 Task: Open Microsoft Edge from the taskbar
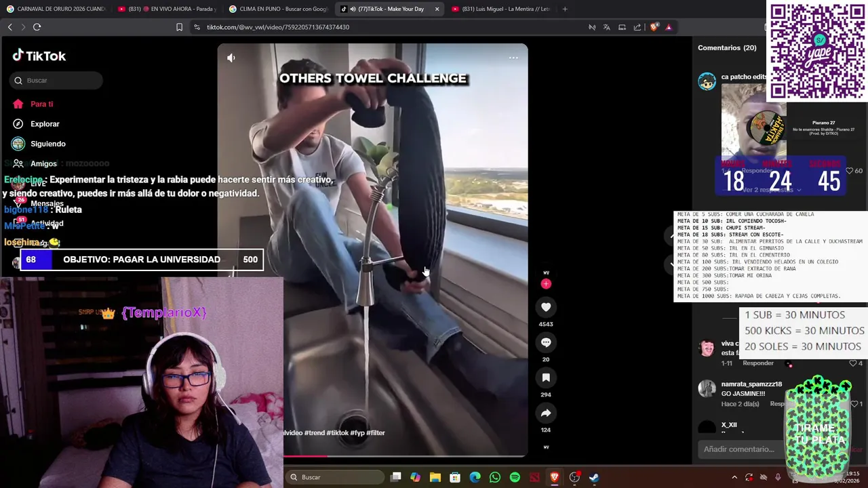tap(475, 477)
